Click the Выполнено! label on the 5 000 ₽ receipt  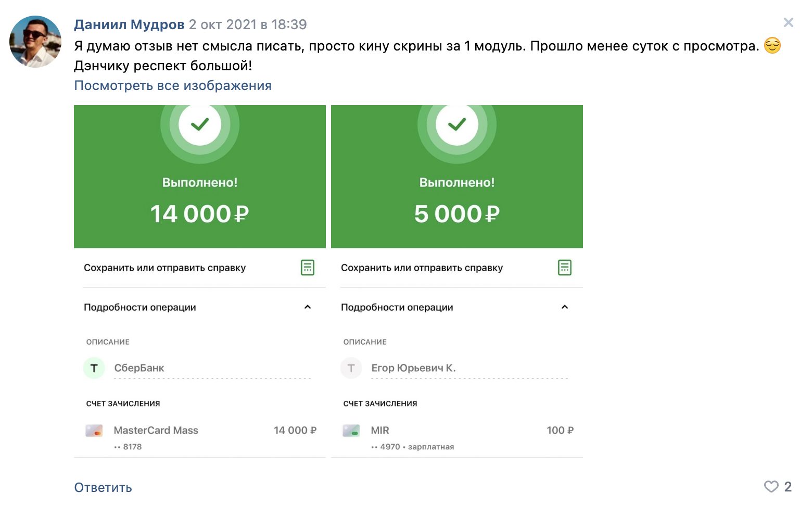457,183
